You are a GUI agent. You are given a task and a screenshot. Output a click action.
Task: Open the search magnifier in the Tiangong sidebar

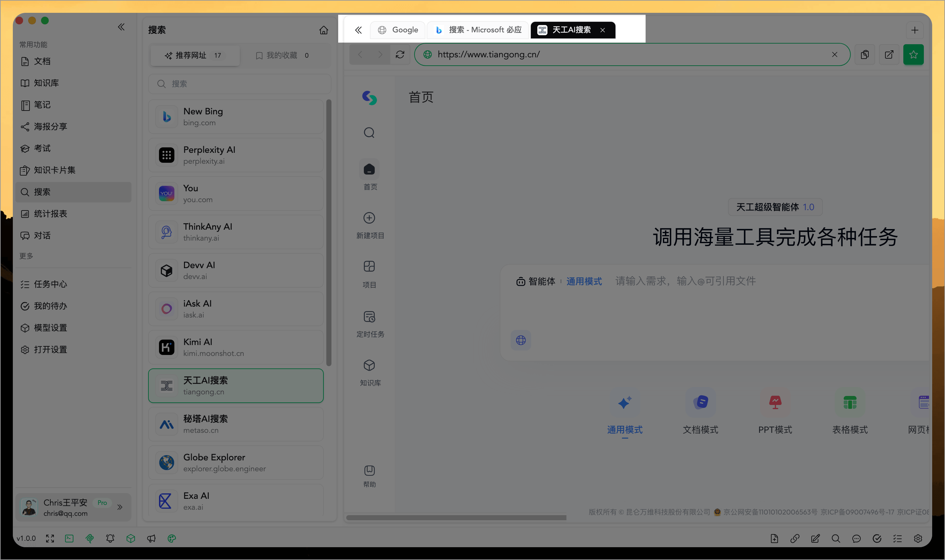[369, 132]
